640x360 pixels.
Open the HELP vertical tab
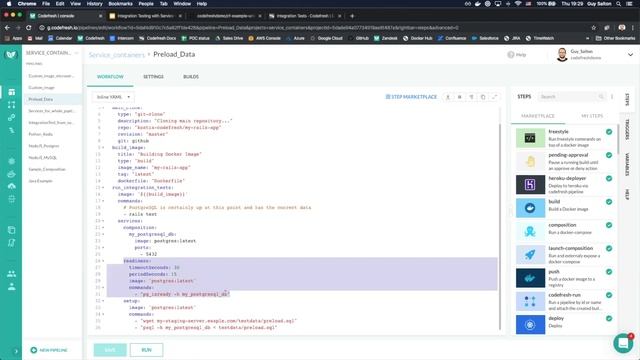627,194
